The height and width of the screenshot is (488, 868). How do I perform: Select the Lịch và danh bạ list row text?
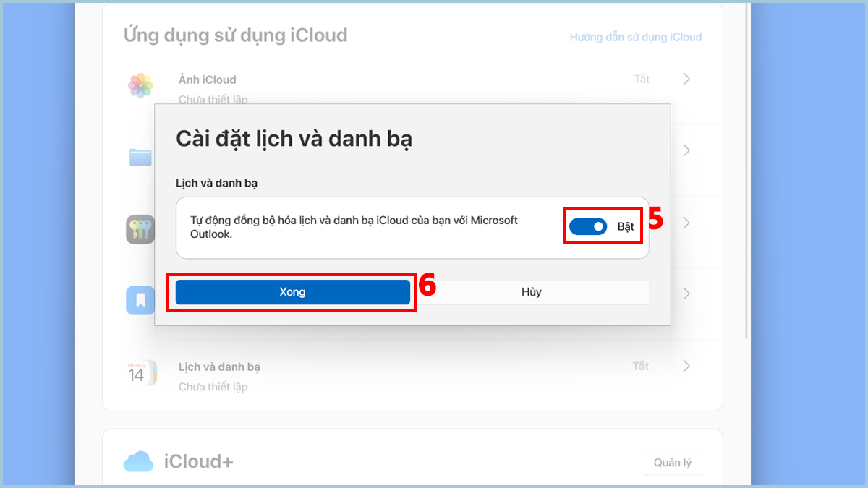[219, 367]
